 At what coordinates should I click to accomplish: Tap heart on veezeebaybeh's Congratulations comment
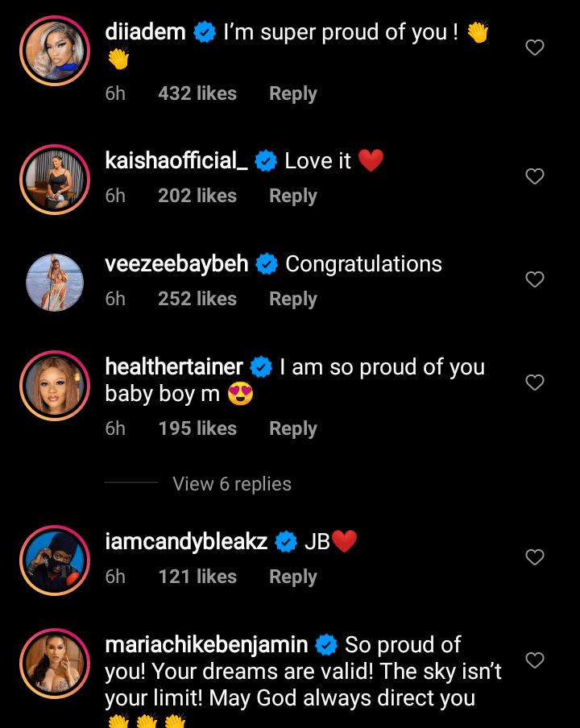tap(535, 279)
